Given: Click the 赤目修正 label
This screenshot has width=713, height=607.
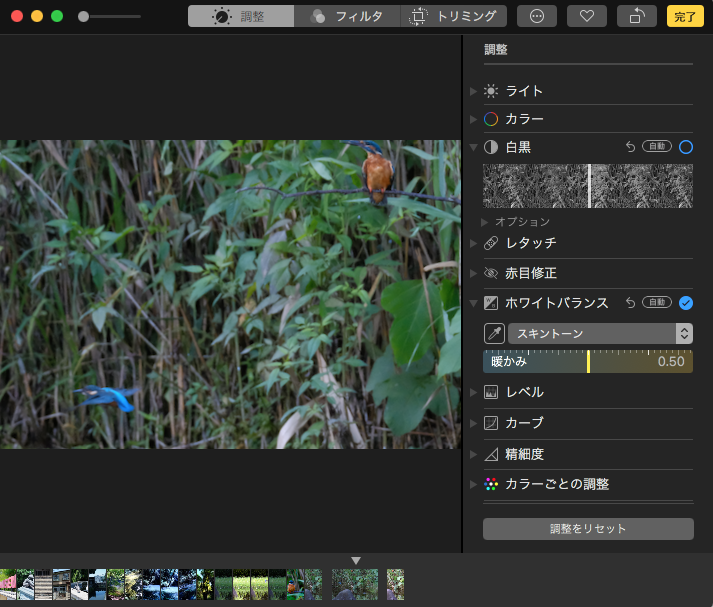Looking at the screenshot, I should (531, 273).
